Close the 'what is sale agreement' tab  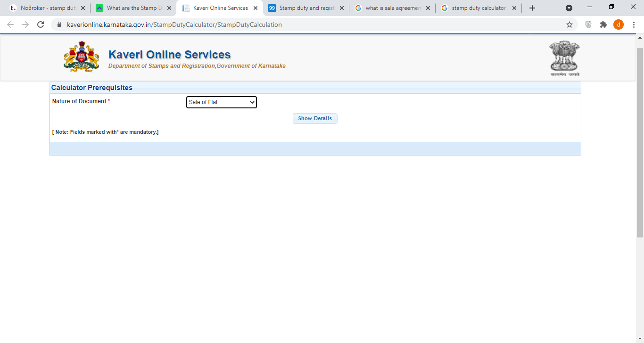tap(428, 8)
